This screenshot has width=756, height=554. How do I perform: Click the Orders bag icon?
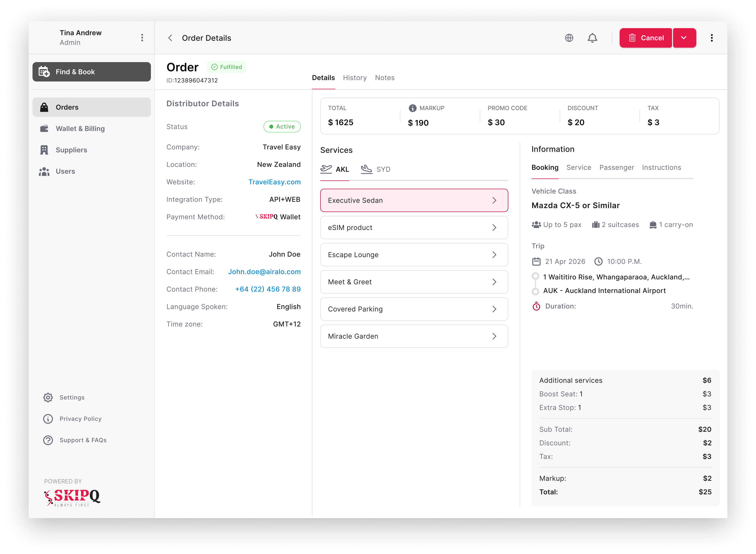click(44, 107)
